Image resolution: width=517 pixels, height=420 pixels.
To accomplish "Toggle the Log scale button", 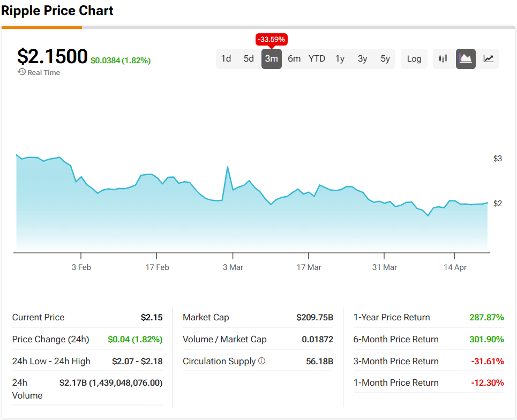I will 414,59.
